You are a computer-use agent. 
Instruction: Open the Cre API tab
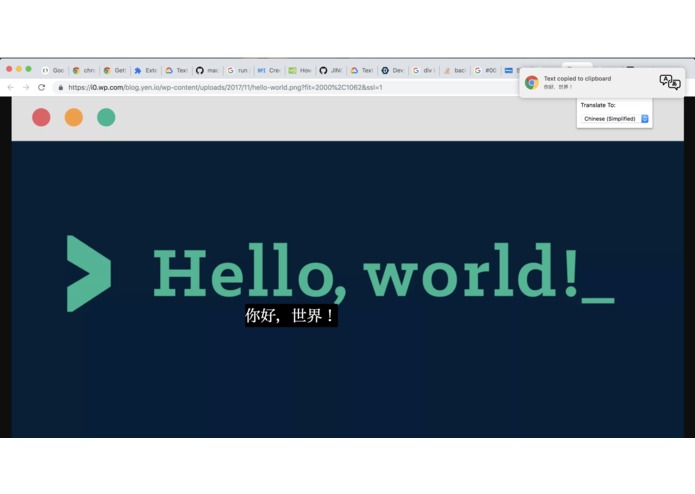pos(269,70)
